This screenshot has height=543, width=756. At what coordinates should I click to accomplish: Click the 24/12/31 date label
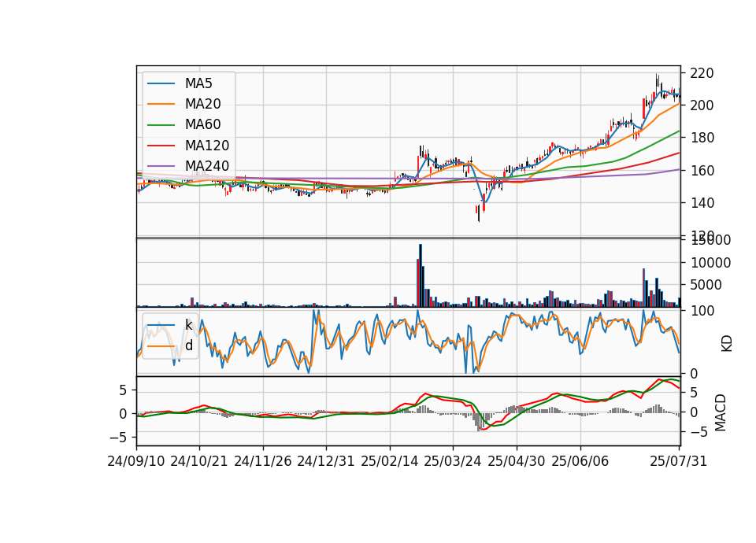tap(326, 461)
